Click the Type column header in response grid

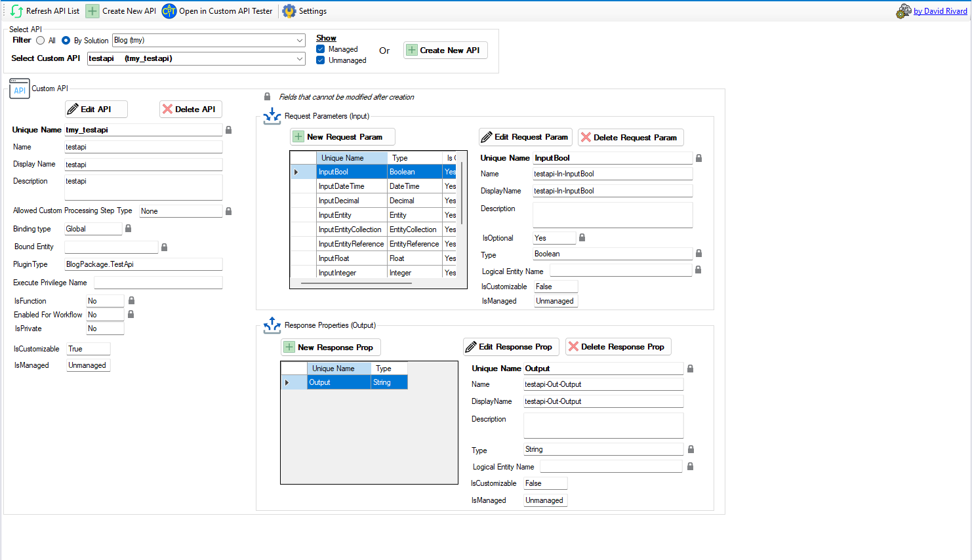tap(390, 369)
